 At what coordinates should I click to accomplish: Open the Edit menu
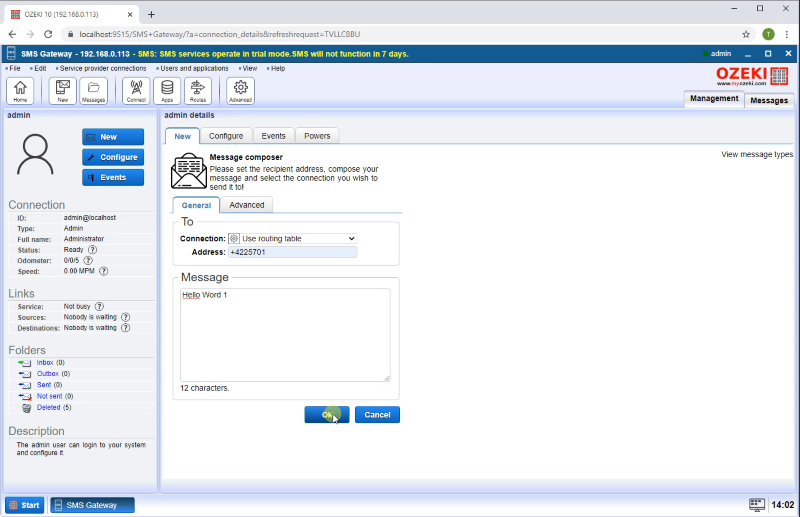click(x=40, y=68)
